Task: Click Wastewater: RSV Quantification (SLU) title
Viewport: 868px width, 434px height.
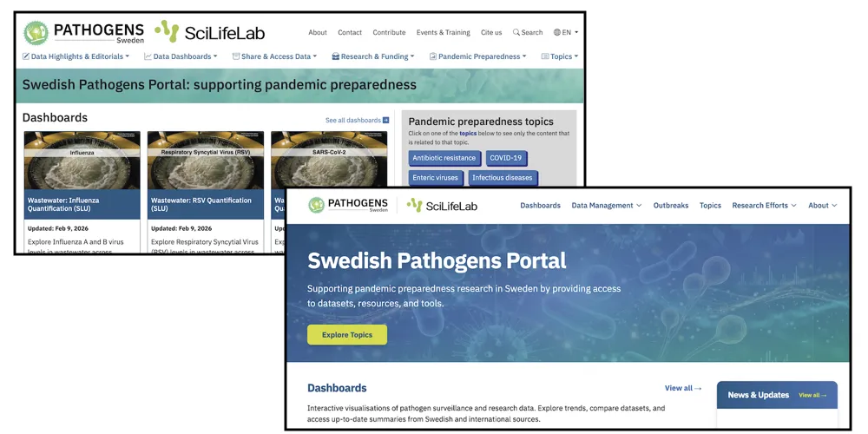Action: point(201,204)
